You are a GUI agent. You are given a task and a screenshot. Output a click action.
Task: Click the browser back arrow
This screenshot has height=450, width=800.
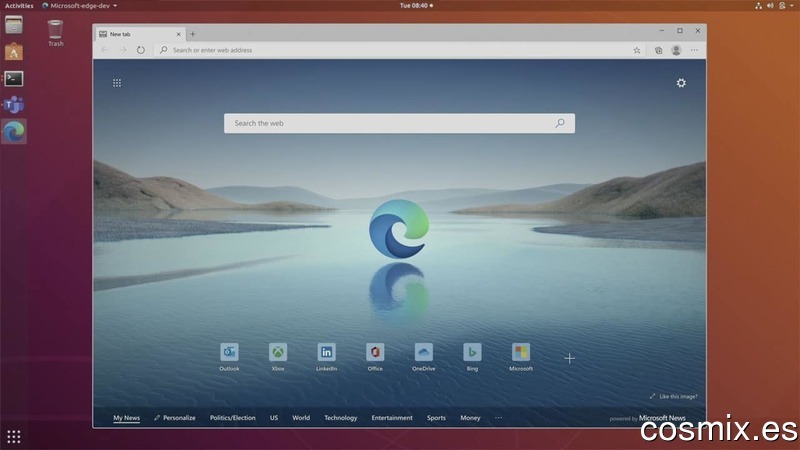click(x=105, y=50)
